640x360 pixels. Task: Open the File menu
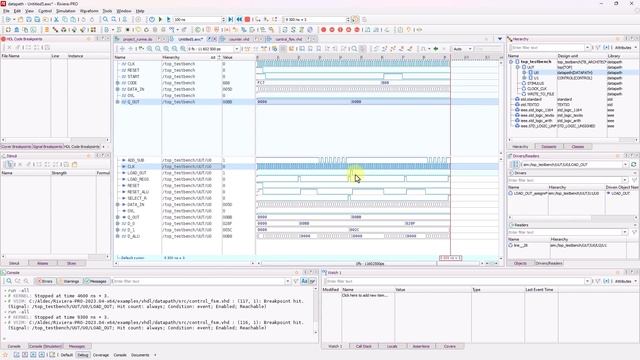[6, 11]
